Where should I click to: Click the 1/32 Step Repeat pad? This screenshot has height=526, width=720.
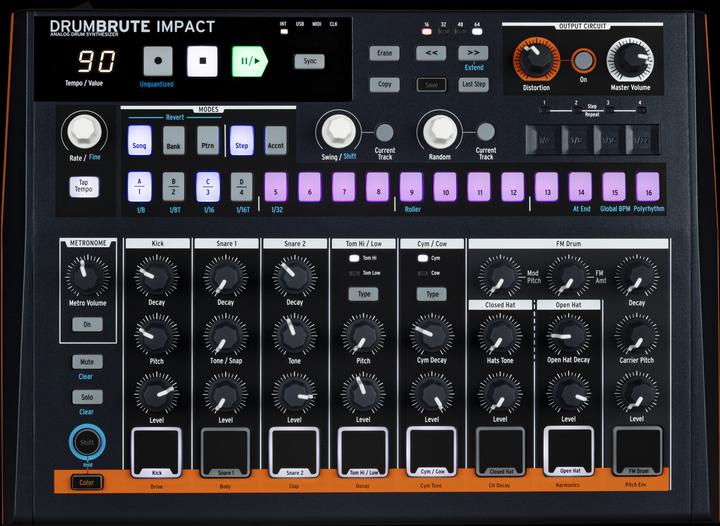click(642, 139)
